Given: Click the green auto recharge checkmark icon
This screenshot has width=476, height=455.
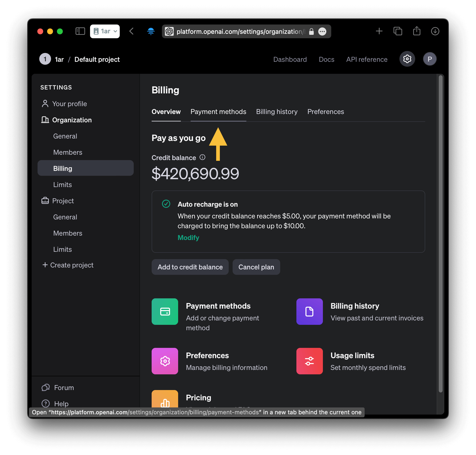Looking at the screenshot, I should (166, 204).
